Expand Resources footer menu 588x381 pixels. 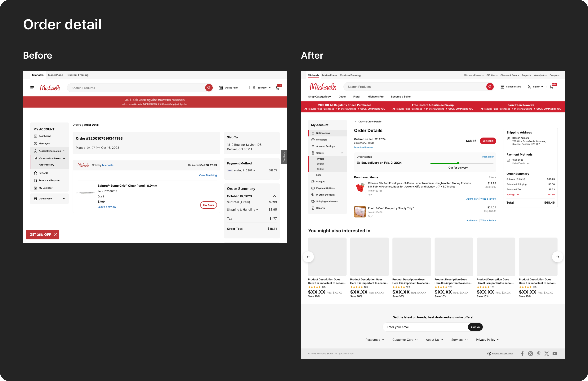click(375, 340)
